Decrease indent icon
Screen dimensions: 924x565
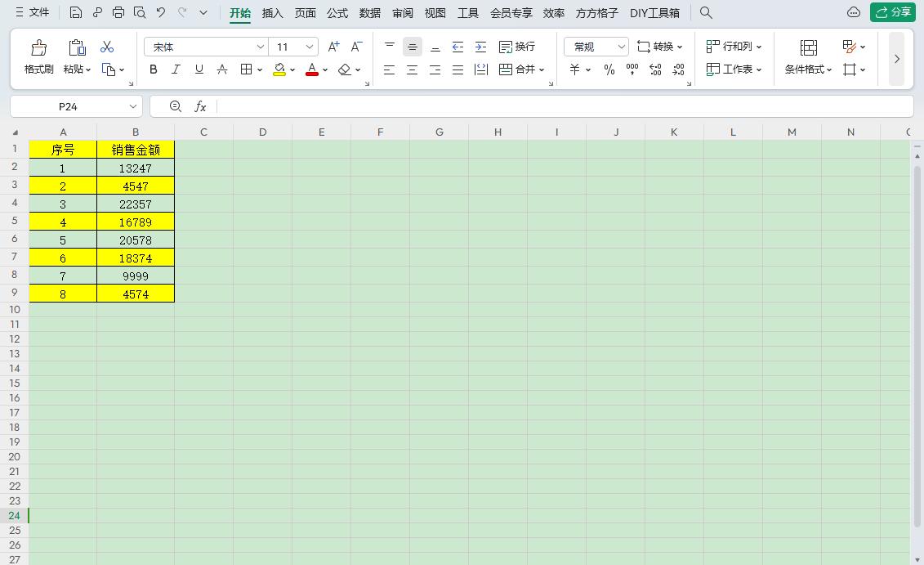point(458,47)
